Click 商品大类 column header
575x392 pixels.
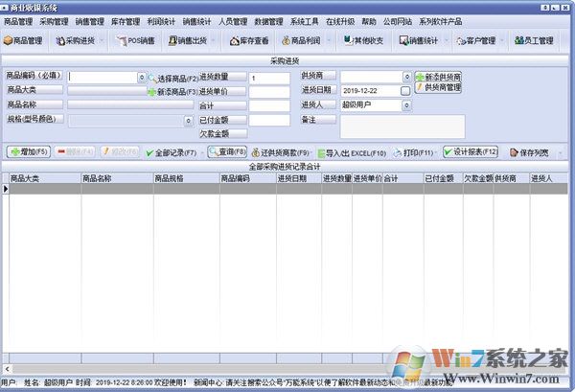click(45, 178)
